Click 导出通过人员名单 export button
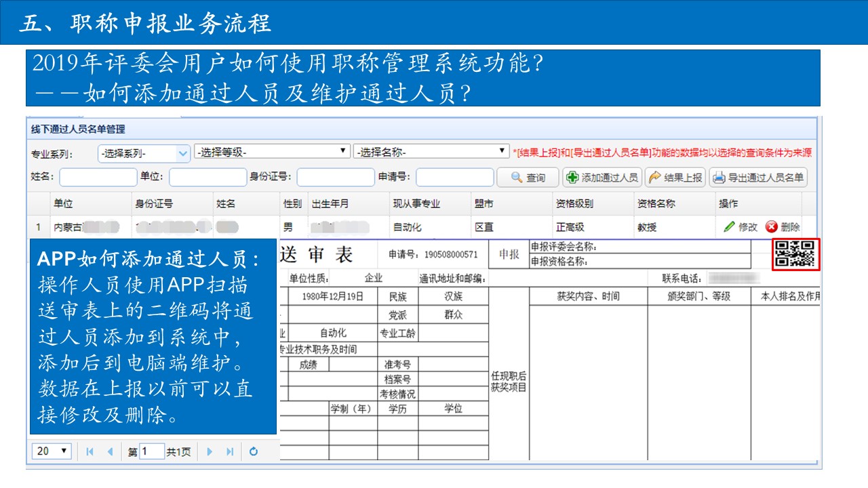The height and width of the screenshot is (488, 868). 758,178
